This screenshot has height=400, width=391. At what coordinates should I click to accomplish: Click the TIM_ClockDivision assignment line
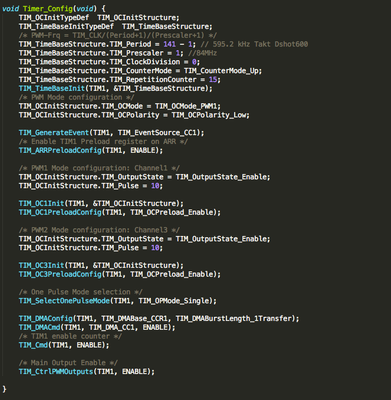coord(109,62)
